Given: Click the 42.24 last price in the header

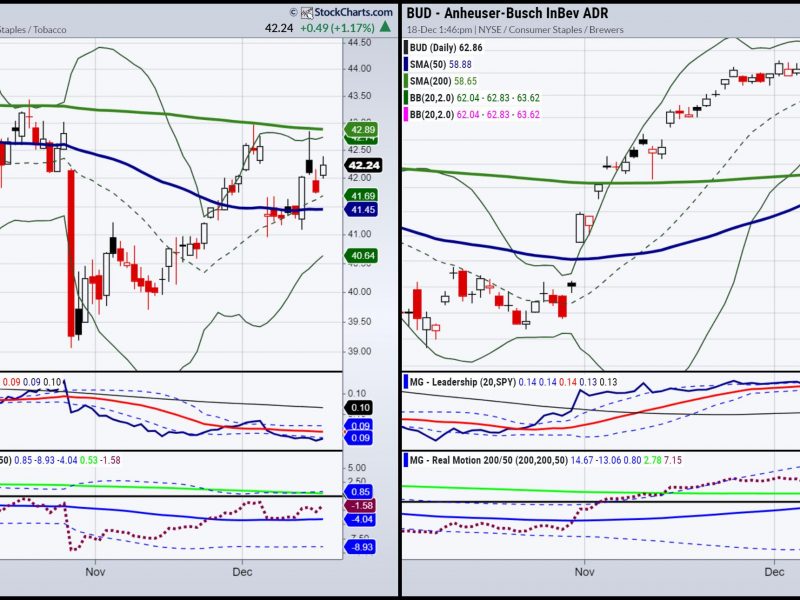Looking at the screenshot, I should tap(279, 28).
